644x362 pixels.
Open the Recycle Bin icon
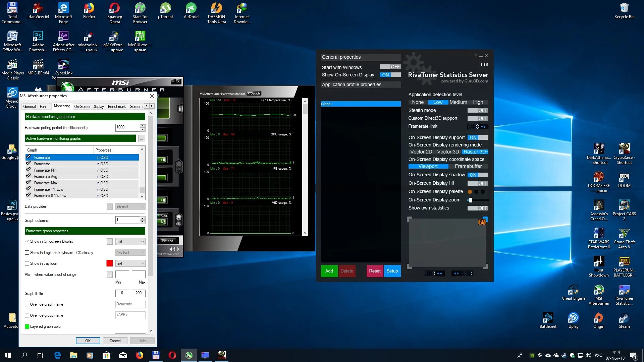[624, 11]
